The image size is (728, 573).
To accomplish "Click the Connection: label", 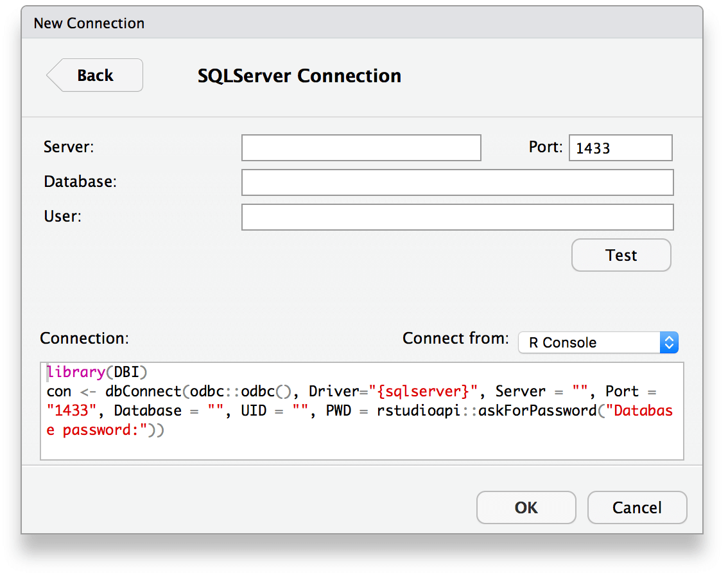I will pos(83,339).
